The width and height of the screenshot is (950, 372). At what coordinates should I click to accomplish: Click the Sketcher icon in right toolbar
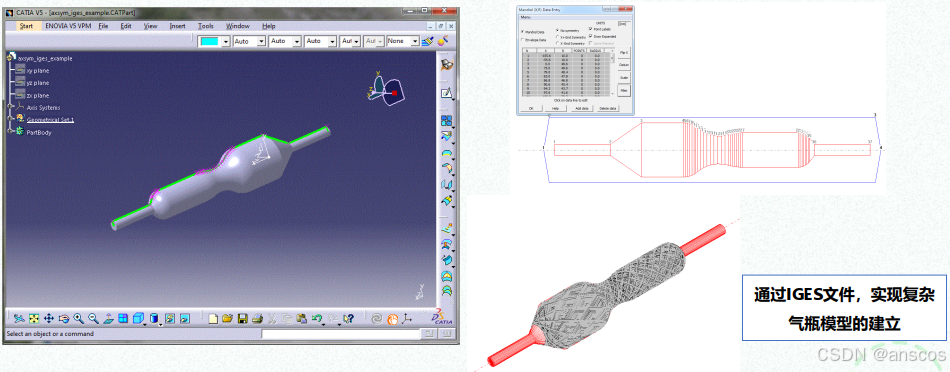click(447, 93)
